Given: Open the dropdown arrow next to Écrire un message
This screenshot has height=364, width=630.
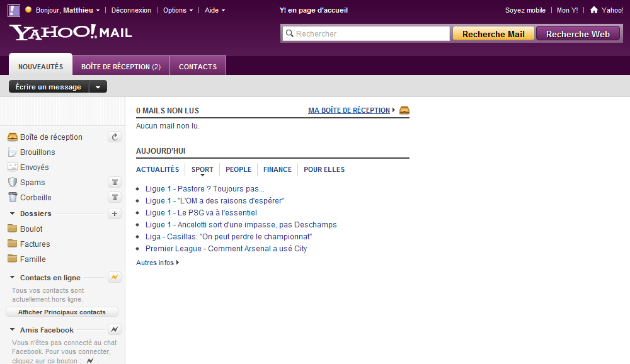Looking at the screenshot, I should (x=98, y=87).
